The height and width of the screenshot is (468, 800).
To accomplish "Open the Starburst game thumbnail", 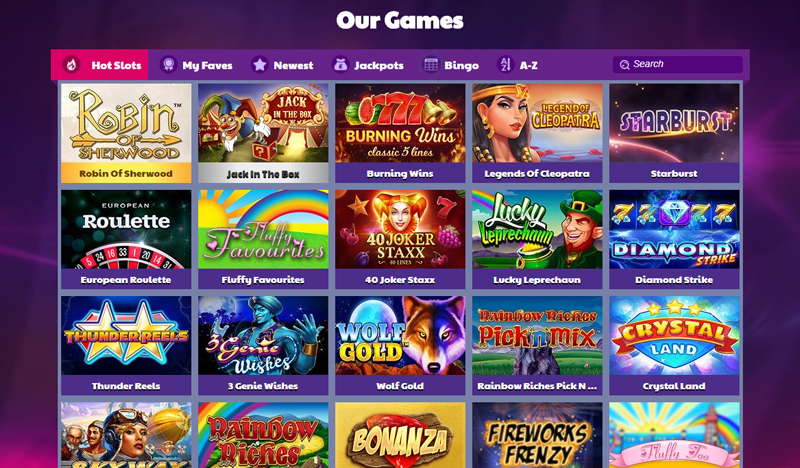I will [674, 123].
